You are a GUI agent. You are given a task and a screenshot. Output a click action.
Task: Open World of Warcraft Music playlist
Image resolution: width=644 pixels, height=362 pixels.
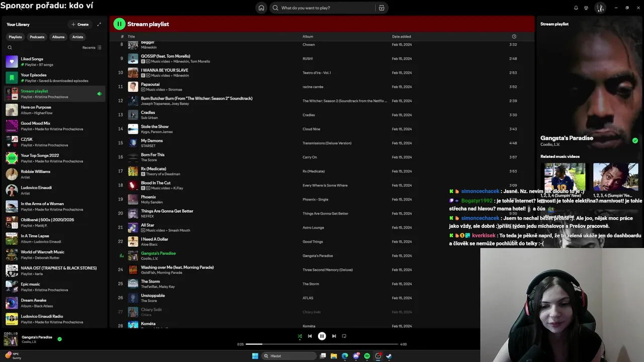click(x=54, y=254)
